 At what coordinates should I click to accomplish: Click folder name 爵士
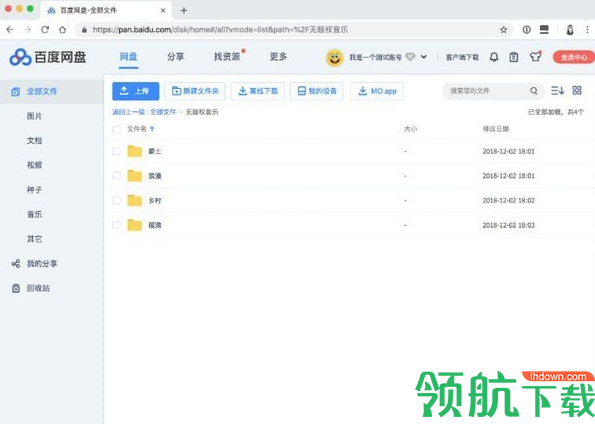155,151
